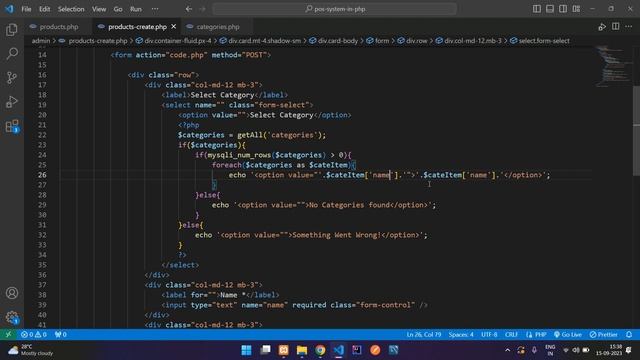The image size is (640, 360).
Task: Click line number 31 in the gutter
Action: coord(42,225)
